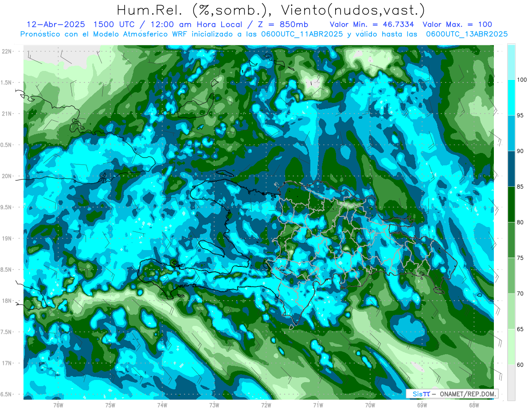
Task: Click the 'Valor Max. = 100' text
Action: (x=458, y=24)
